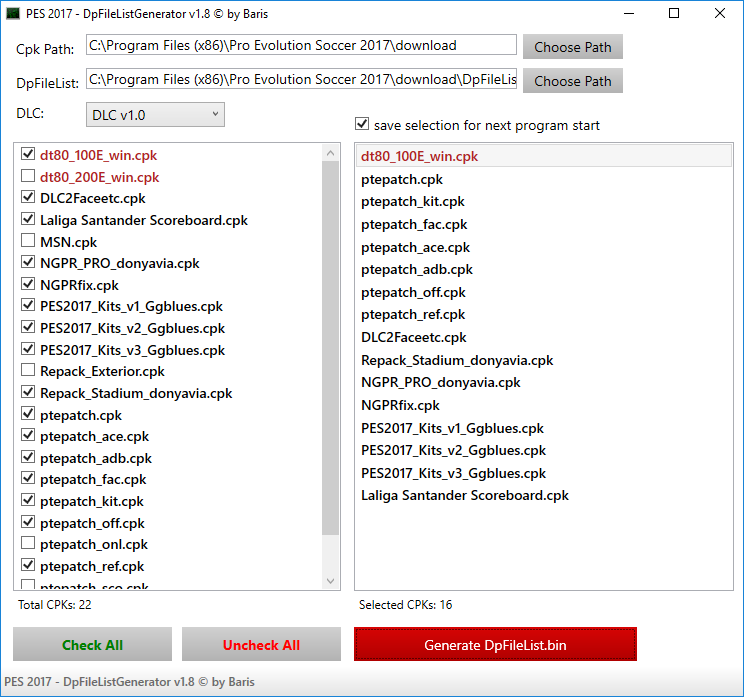Enable the MSN.cpk checkbox
Image resolution: width=744 pixels, height=697 pixels.
coord(28,241)
